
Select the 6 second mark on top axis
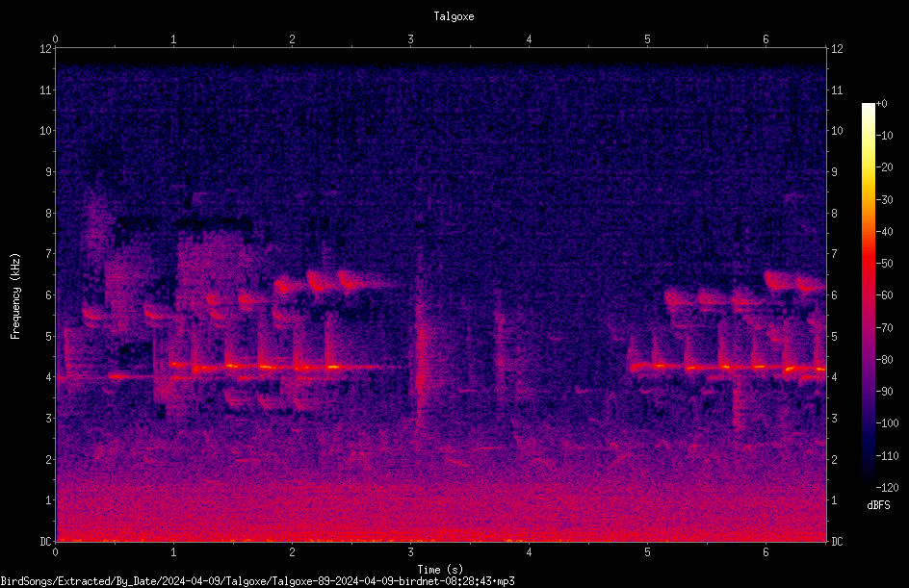tap(766, 39)
